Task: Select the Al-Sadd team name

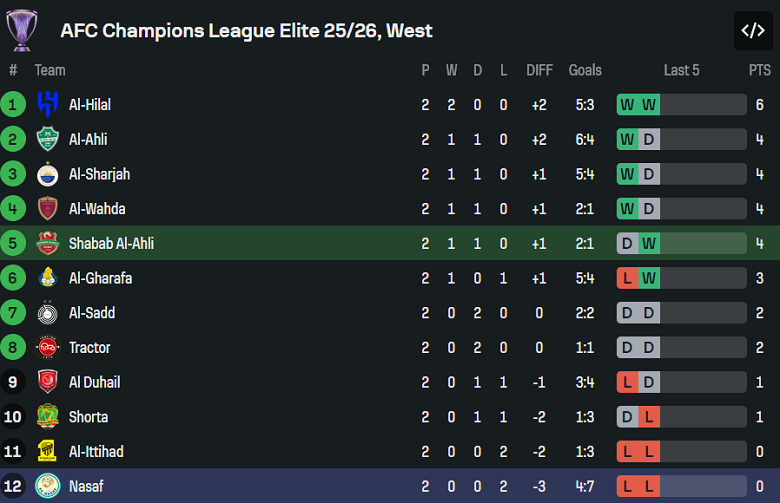Action: [x=92, y=313]
